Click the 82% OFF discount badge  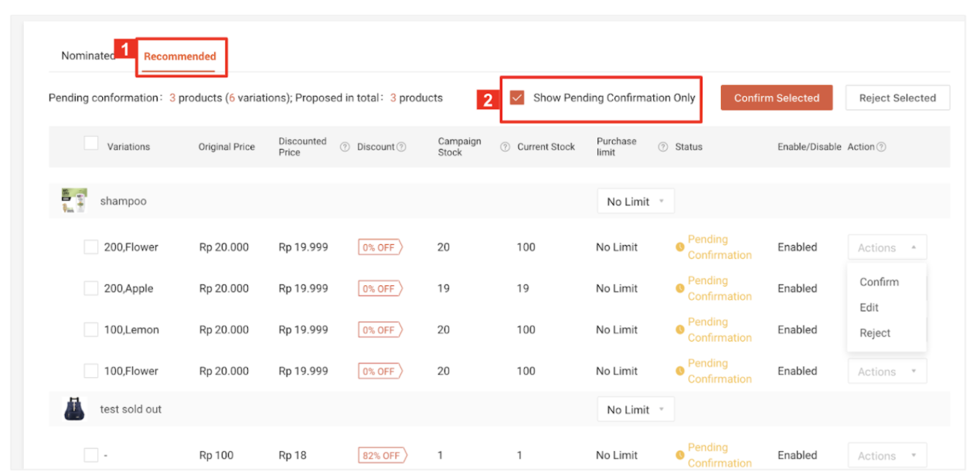coord(382,455)
